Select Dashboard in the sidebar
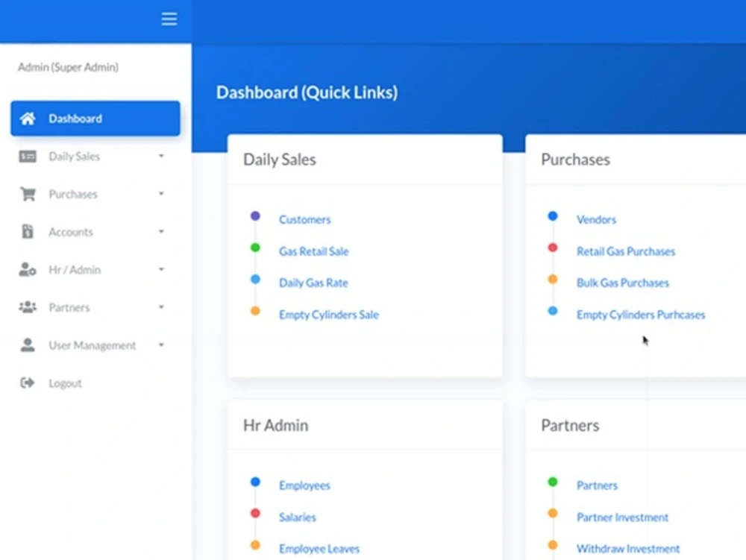The height and width of the screenshot is (560, 746). click(95, 119)
